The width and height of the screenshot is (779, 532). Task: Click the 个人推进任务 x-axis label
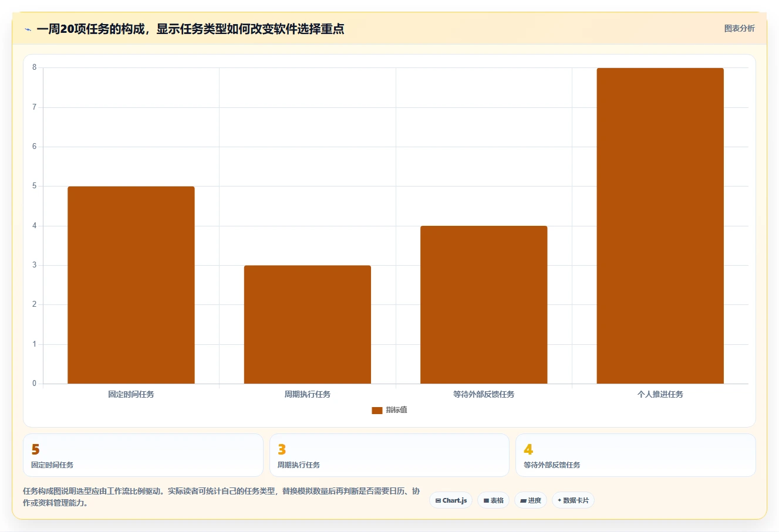[x=660, y=394]
